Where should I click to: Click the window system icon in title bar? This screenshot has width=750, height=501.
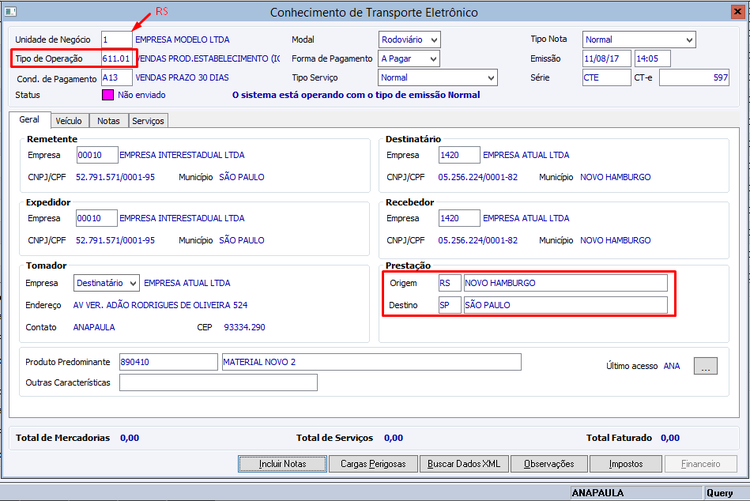(11, 11)
